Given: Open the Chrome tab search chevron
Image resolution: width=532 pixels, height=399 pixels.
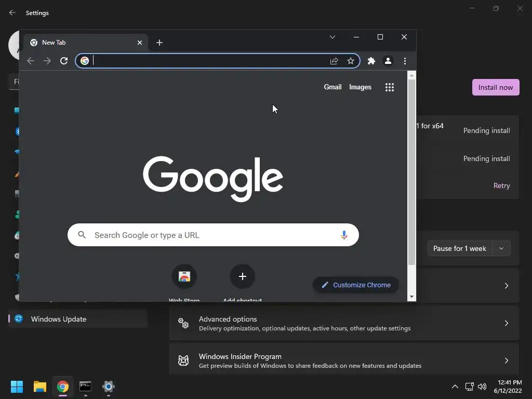Looking at the screenshot, I should pyautogui.click(x=332, y=37).
